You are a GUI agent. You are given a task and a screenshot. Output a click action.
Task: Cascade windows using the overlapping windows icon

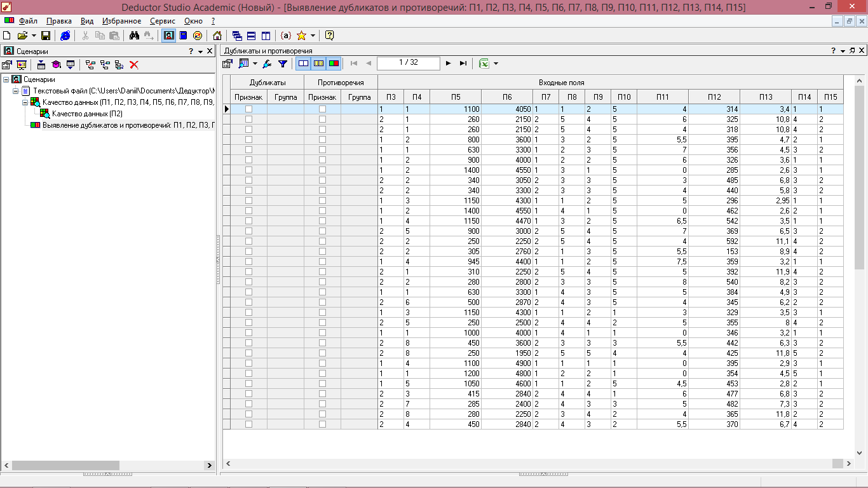tap(237, 36)
